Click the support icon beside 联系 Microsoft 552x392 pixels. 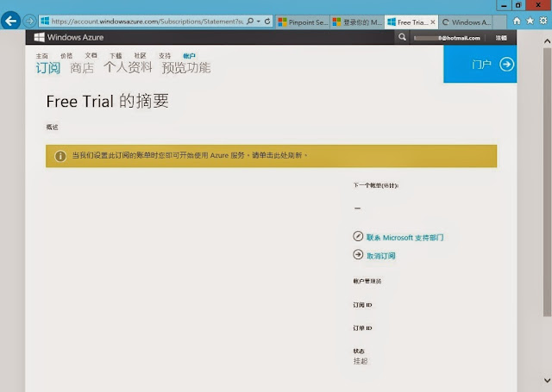coord(358,236)
